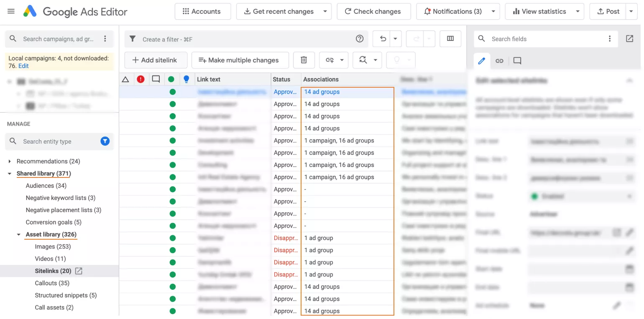Switch to comments tab
Image resolution: width=644 pixels, height=319 pixels.
point(517,61)
